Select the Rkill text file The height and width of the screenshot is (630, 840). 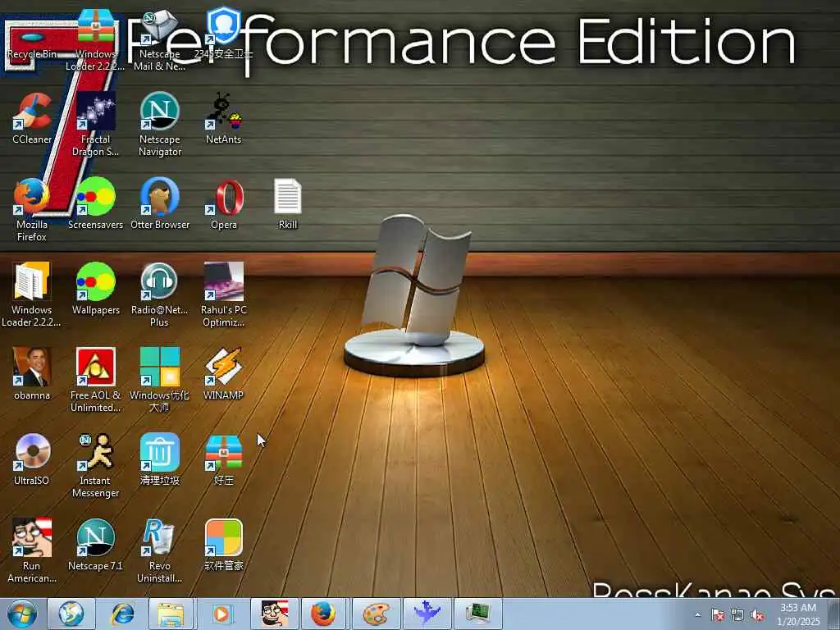(x=288, y=203)
